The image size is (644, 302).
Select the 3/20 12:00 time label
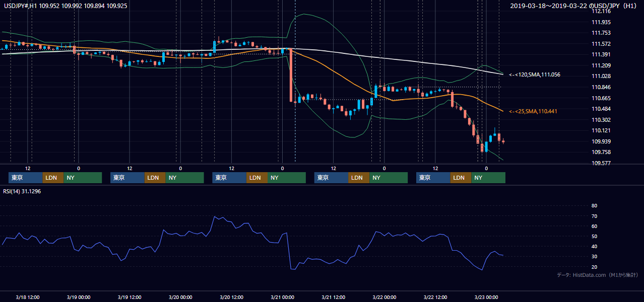click(231, 297)
